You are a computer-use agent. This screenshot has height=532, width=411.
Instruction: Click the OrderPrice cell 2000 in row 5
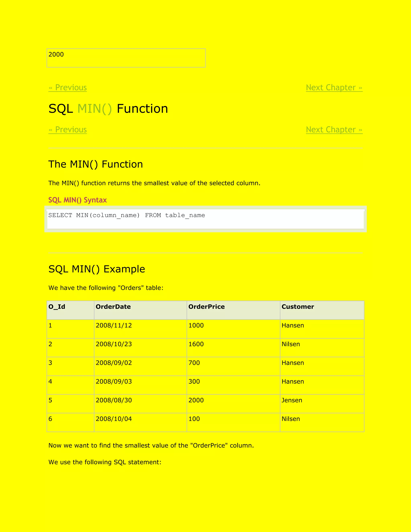[x=233, y=404]
